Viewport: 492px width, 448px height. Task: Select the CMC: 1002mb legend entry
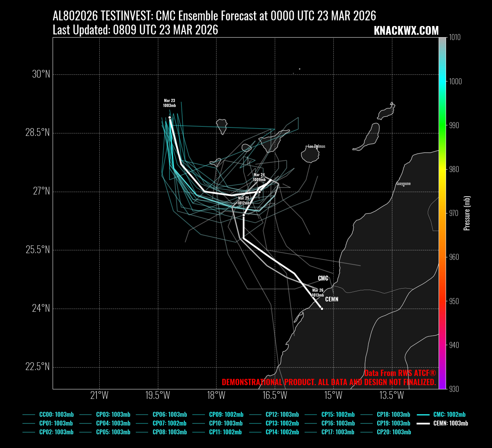pos(449,415)
